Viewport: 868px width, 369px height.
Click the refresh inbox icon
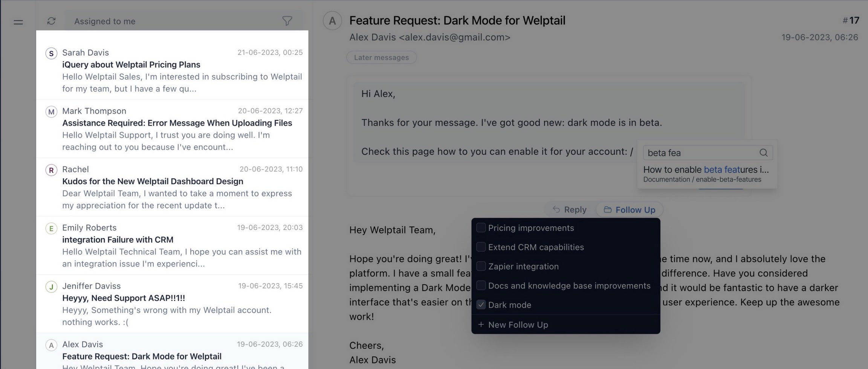point(51,21)
